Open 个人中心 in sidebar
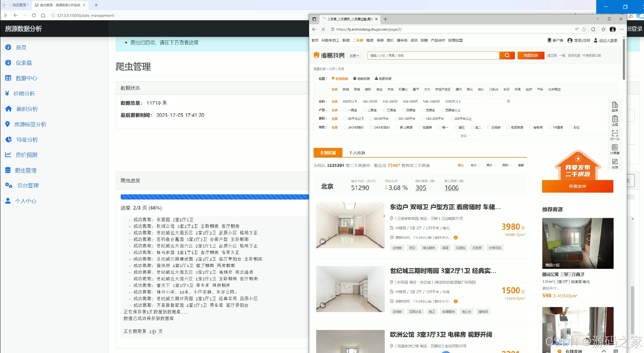The height and width of the screenshot is (353, 644). tap(21, 201)
